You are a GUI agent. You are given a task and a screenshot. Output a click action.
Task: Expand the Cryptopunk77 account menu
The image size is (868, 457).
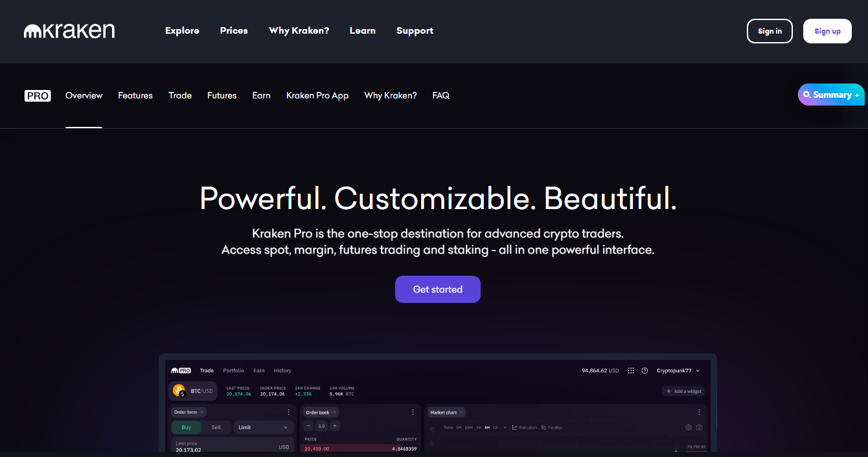(678, 371)
